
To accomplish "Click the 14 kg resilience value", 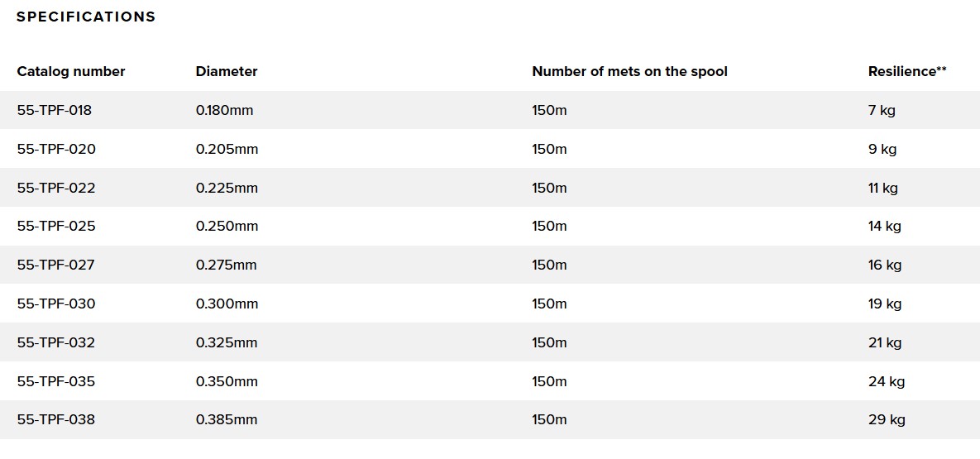I will [885, 226].
